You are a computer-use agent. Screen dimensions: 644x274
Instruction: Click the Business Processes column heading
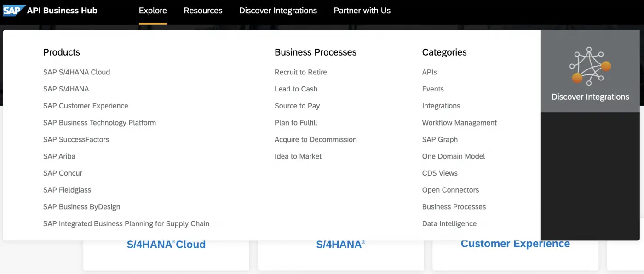point(316,52)
